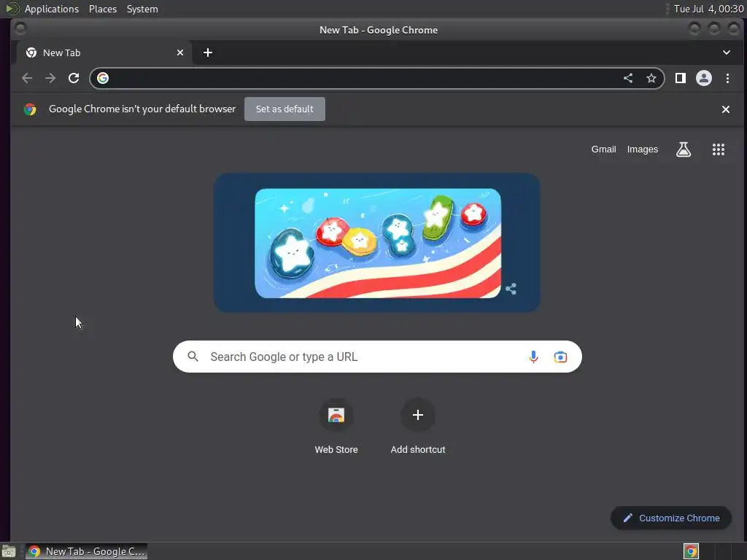Open the profile avatar menu

(x=704, y=78)
